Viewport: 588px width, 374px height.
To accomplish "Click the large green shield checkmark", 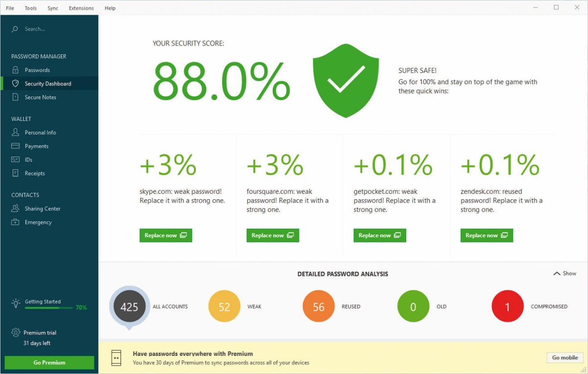I will coord(346,81).
